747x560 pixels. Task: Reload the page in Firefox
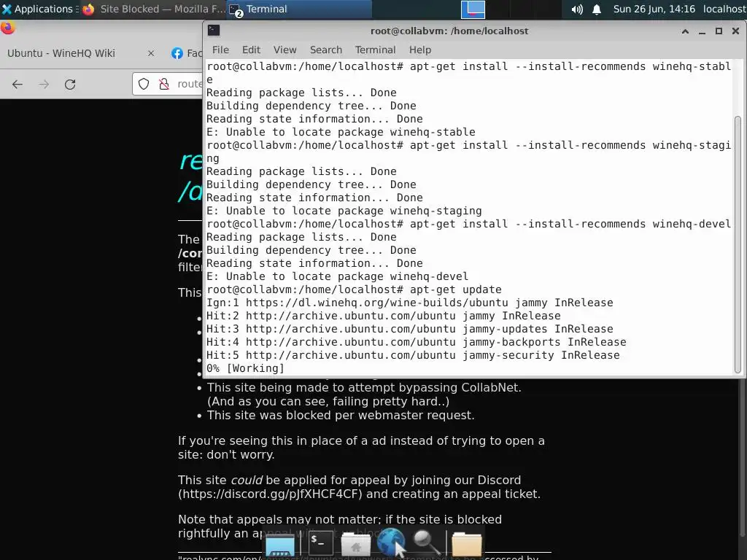(70, 85)
